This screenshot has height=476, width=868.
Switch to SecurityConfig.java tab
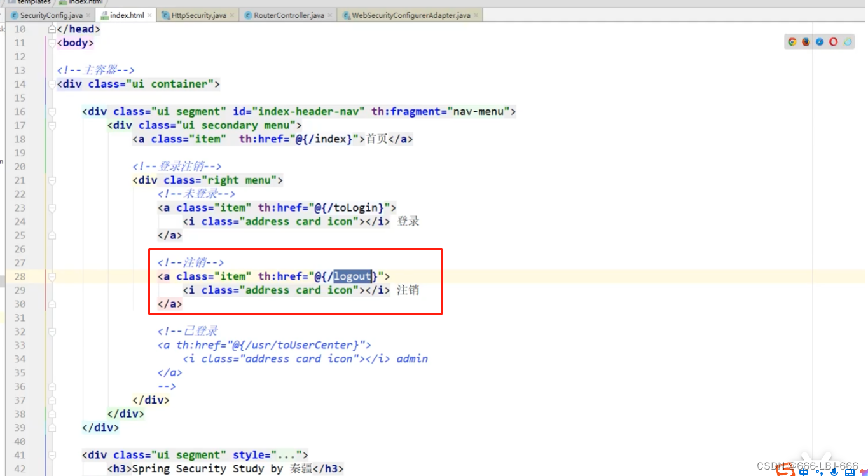pyautogui.click(x=51, y=15)
